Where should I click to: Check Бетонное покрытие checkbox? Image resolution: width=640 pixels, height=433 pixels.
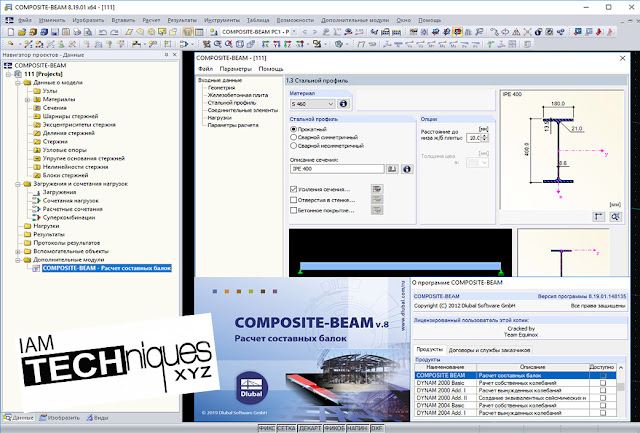[x=293, y=211]
